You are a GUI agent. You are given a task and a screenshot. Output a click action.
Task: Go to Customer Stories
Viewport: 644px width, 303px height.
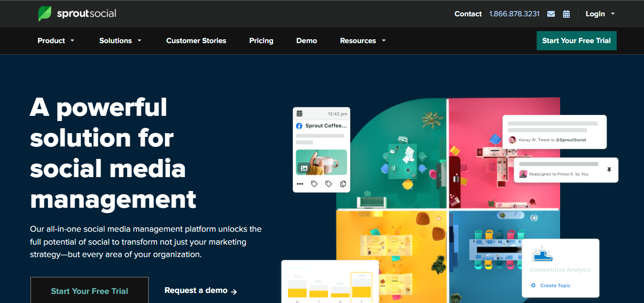coord(196,41)
